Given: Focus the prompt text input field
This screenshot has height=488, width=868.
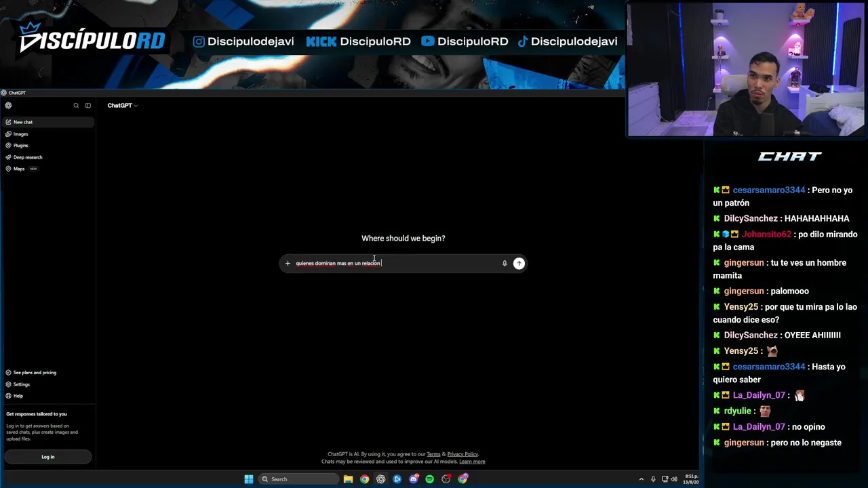Looking at the screenshot, I should pyautogui.click(x=396, y=263).
